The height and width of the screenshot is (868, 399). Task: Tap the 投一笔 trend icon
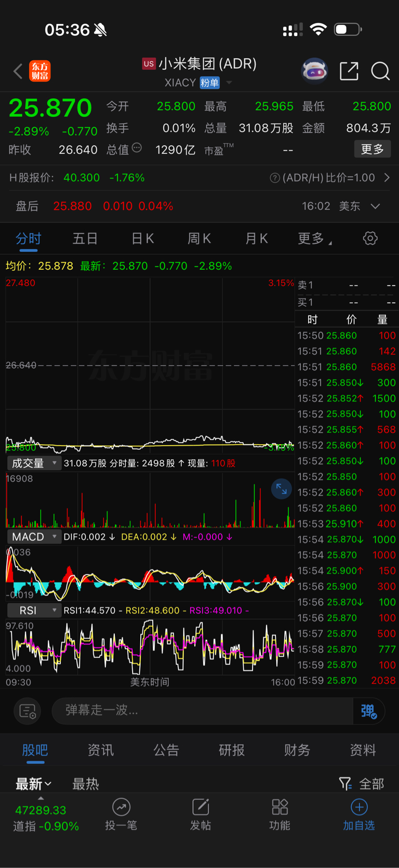point(121,807)
